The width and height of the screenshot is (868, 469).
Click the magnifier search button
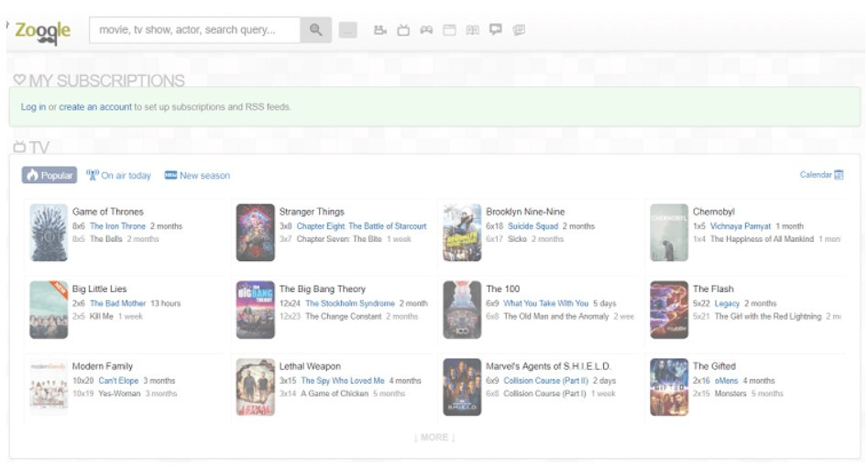pyautogui.click(x=316, y=30)
